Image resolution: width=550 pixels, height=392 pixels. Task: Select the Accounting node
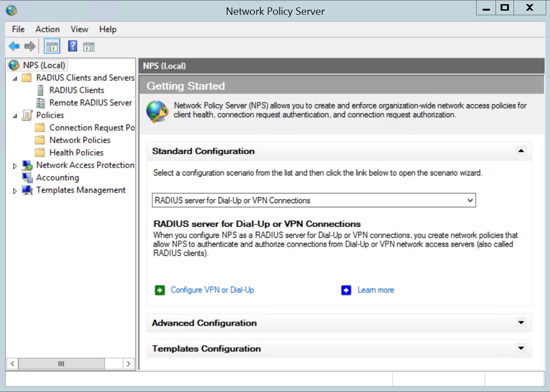point(57,177)
